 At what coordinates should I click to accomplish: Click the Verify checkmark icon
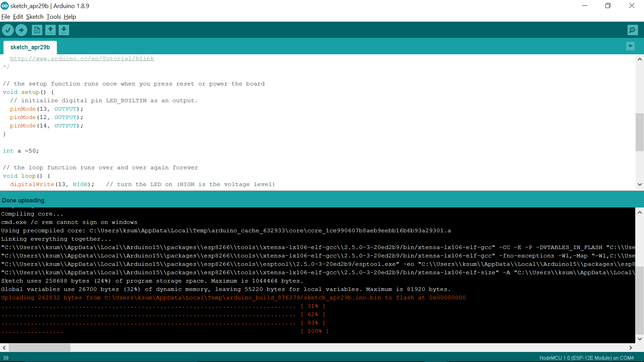coord(8,30)
